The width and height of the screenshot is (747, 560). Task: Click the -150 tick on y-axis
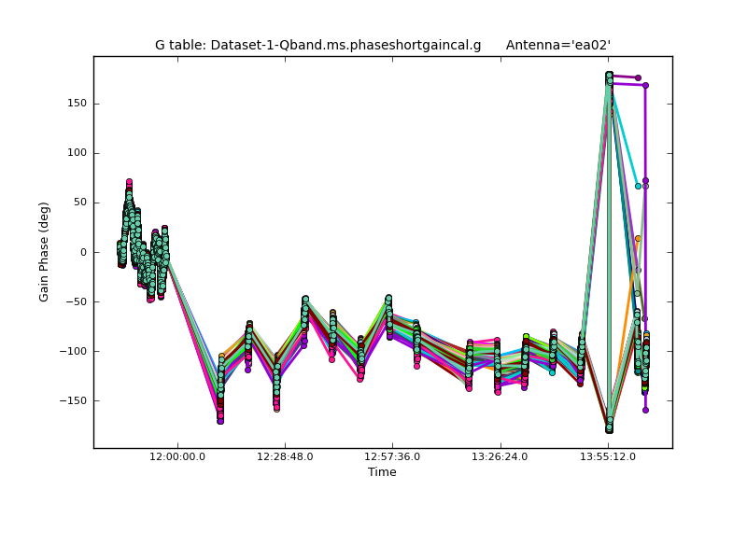(x=73, y=400)
